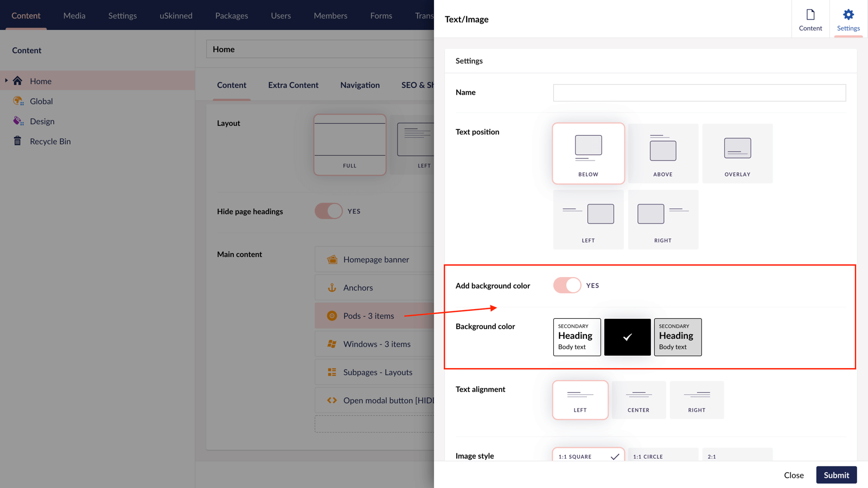Disable Hide page headings
Screen dimensions: 868x488
328,211
